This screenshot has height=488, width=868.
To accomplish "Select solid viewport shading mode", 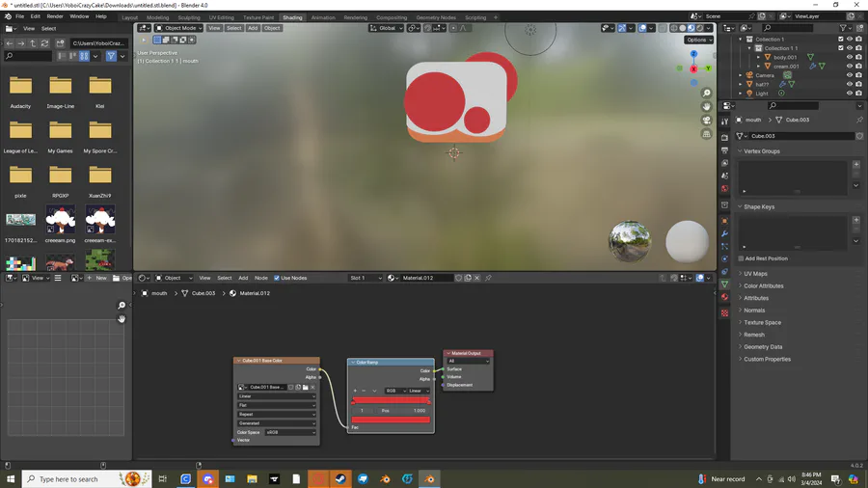I will [x=683, y=28].
